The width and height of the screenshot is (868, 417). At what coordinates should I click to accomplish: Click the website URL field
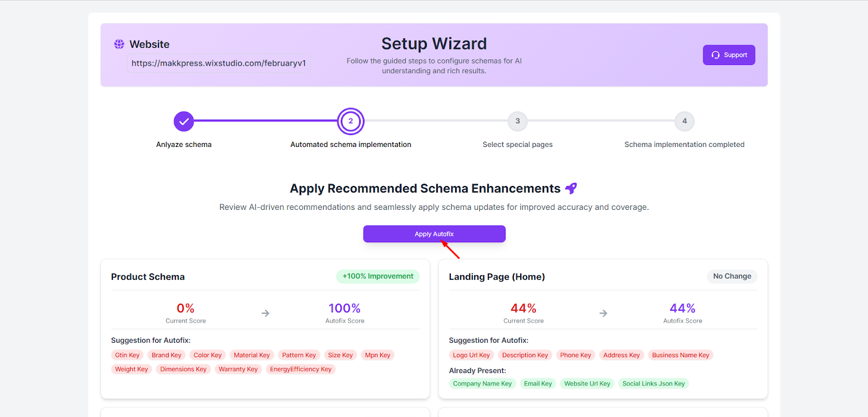(219, 63)
